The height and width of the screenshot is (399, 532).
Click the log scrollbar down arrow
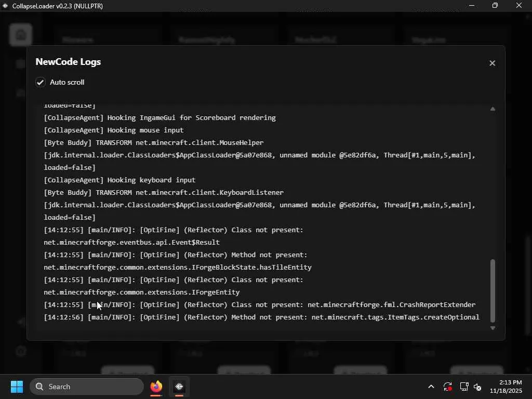click(493, 328)
